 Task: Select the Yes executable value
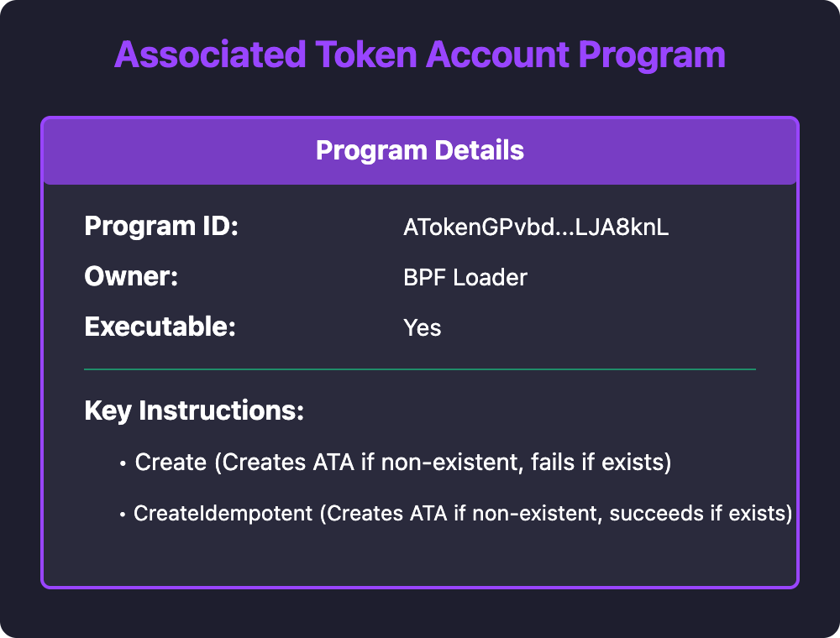click(423, 327)
